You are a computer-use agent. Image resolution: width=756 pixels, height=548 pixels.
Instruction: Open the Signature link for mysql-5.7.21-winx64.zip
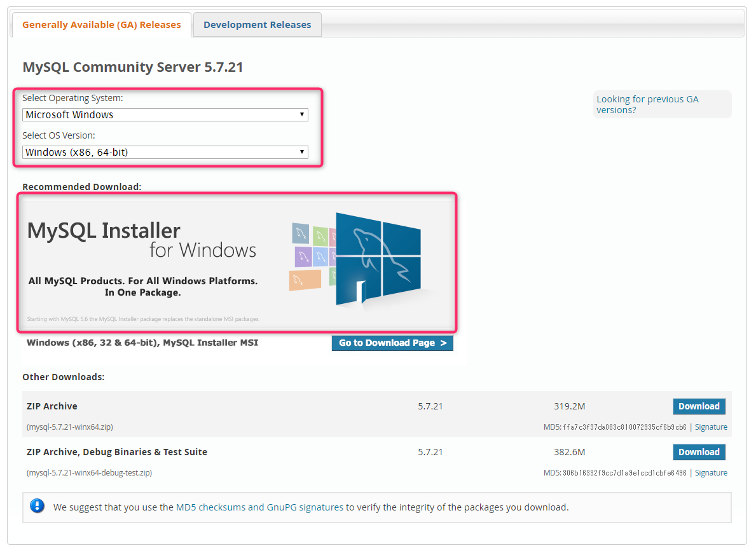point(711,427)
